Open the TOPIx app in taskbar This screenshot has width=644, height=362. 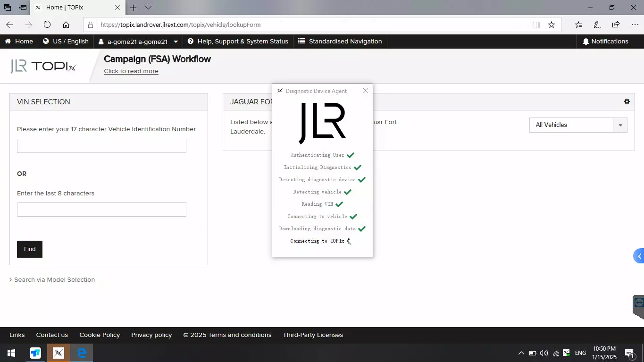[x=59, y=353]
